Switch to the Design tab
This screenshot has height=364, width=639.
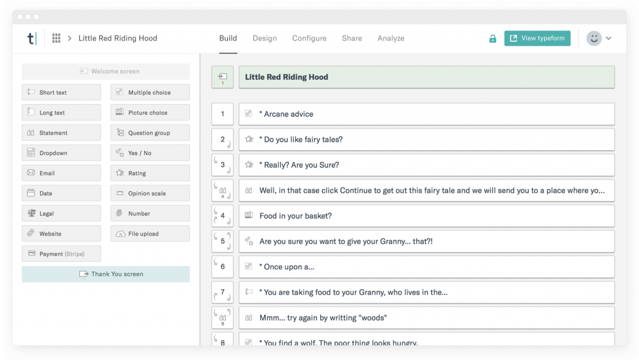pyautogui.click(x=265, y=38)
